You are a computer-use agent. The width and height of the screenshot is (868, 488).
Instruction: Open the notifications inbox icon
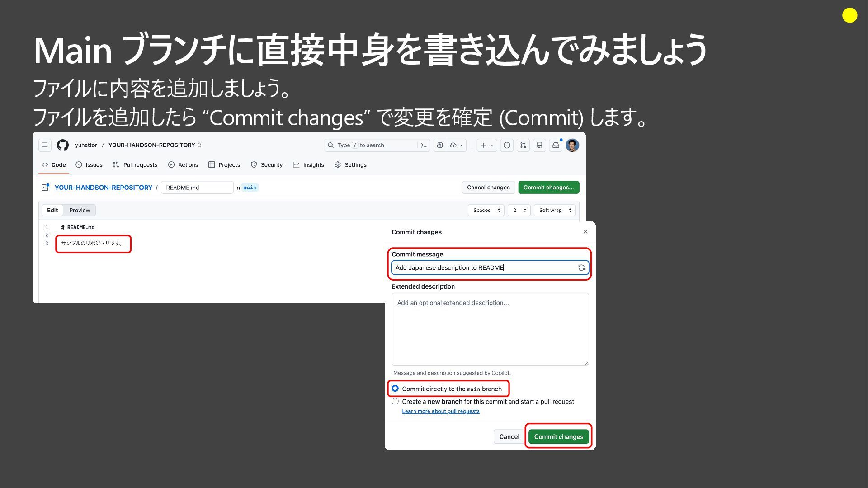coord(556,145)
